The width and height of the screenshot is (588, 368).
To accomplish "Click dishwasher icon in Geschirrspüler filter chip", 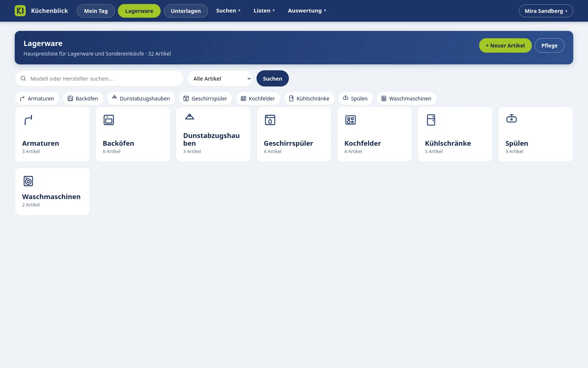I will tap(186, 99).
